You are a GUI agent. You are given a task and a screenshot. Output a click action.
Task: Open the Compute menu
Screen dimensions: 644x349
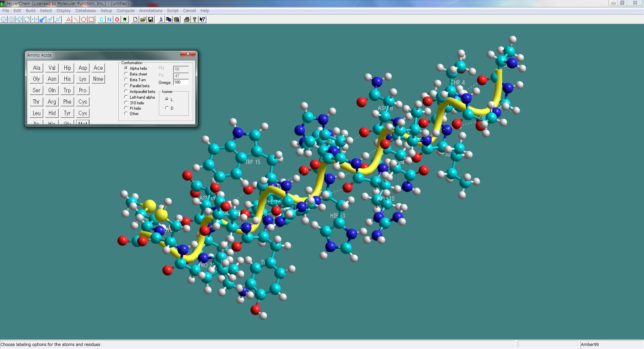125,11
